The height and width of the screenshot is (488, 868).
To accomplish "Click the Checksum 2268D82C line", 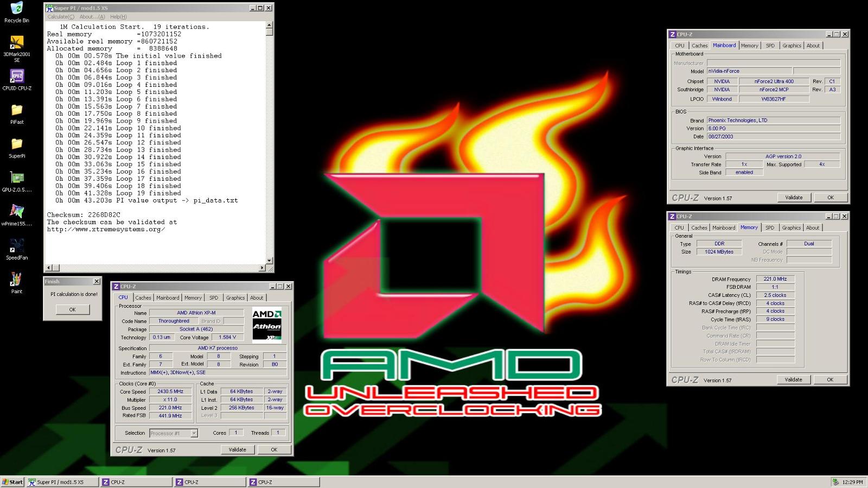I will (84, 215).
